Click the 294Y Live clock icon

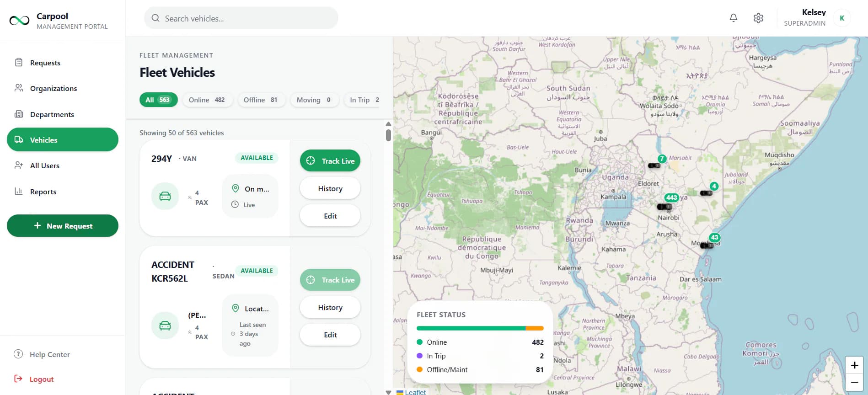(235, 204)
